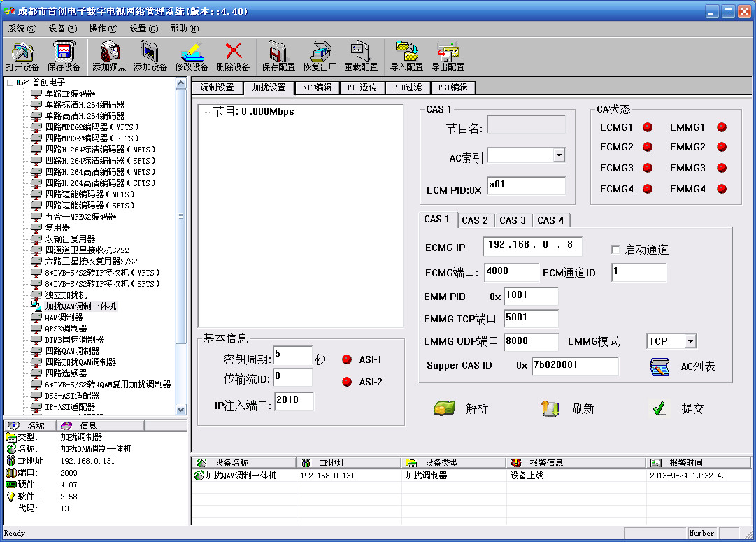Click the ECMG3 red status light
Screen dimensions: 756x542
pos(648,168)
